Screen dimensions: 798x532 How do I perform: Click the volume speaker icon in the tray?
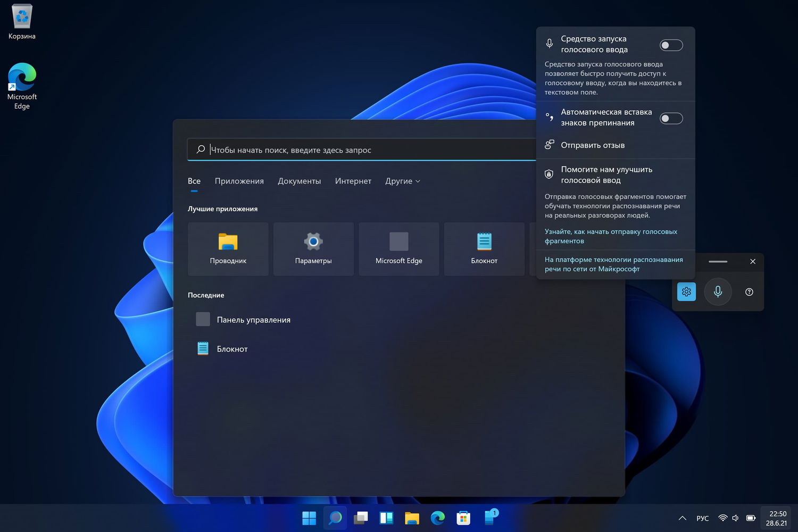(736, 518)
